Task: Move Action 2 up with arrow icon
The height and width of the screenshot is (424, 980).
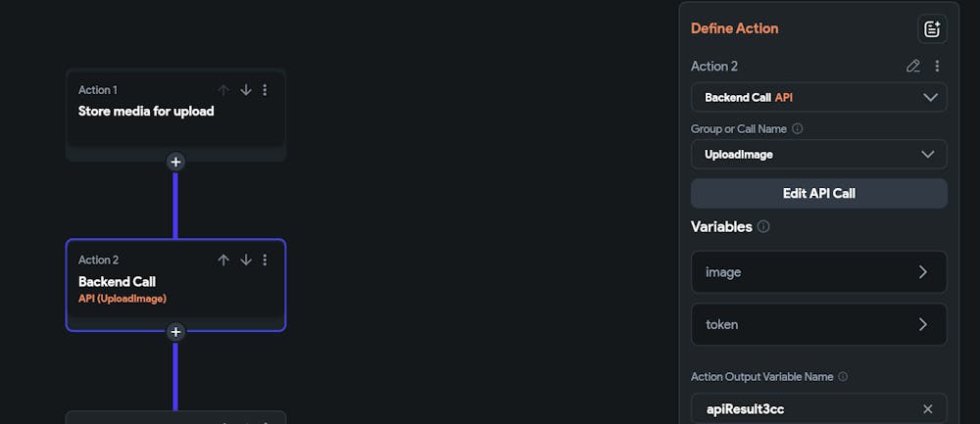Action: 223,260
